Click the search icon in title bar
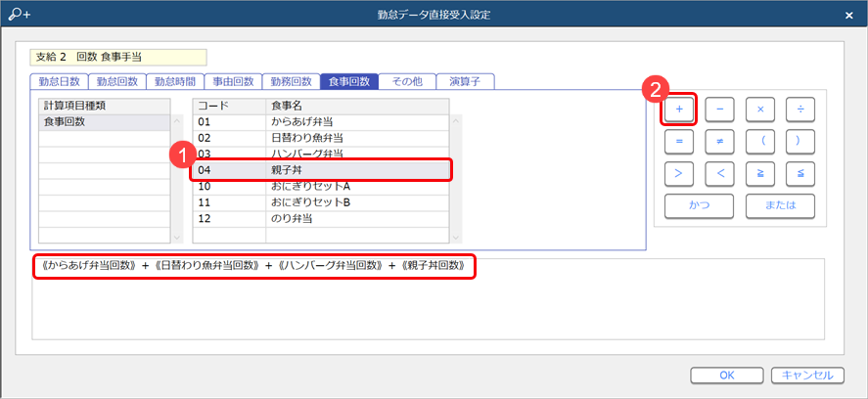 [19, 15]
